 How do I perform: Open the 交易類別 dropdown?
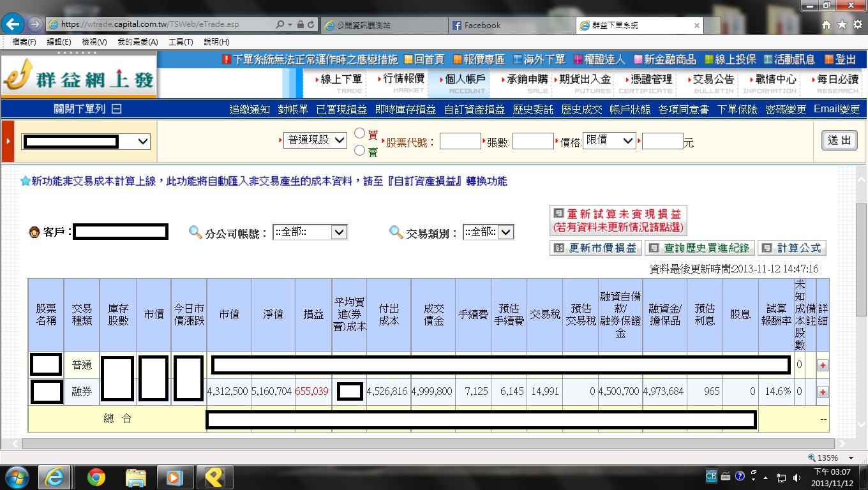tap(488, 232)
